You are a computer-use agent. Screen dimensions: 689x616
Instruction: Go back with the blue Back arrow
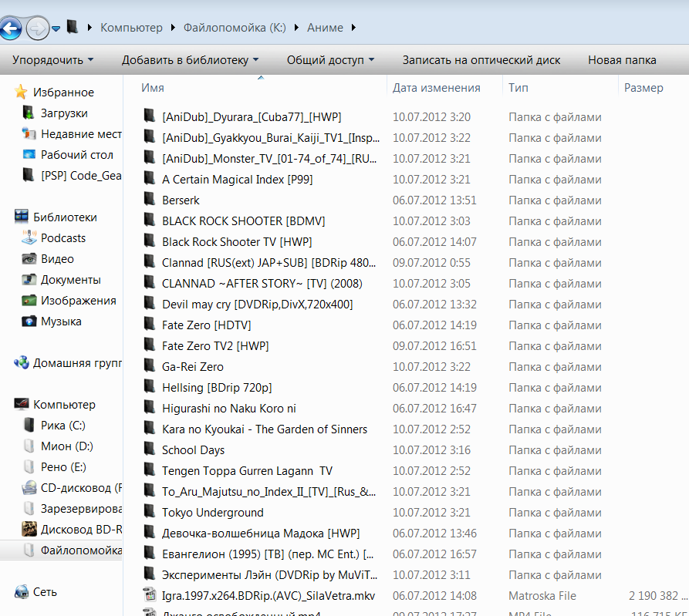(11, 28)
